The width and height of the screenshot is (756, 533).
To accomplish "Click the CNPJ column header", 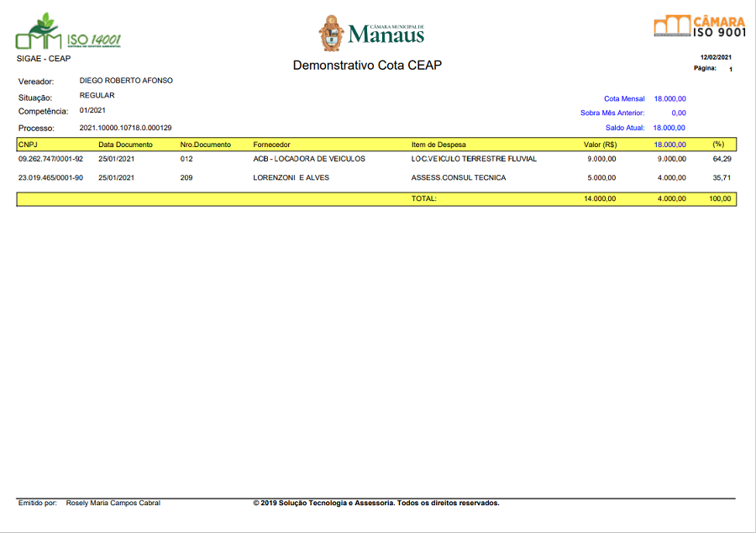I will [28, 145].
